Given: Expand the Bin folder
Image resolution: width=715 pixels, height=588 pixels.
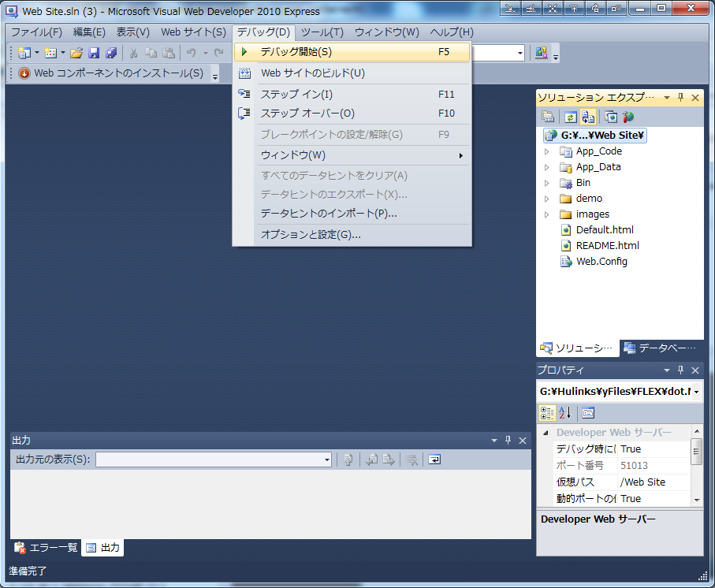Looking at the screenshot, I should [547, 183].
